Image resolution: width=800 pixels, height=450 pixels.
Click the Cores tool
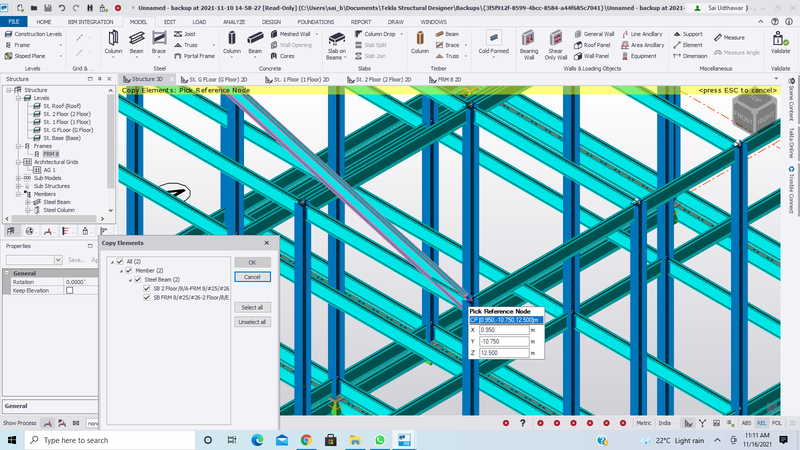pyautogui.click(x=283, y=56)
